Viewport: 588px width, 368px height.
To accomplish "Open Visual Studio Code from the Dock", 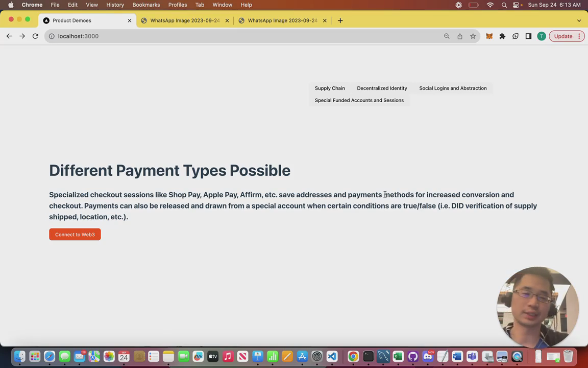I will [332, 356].
